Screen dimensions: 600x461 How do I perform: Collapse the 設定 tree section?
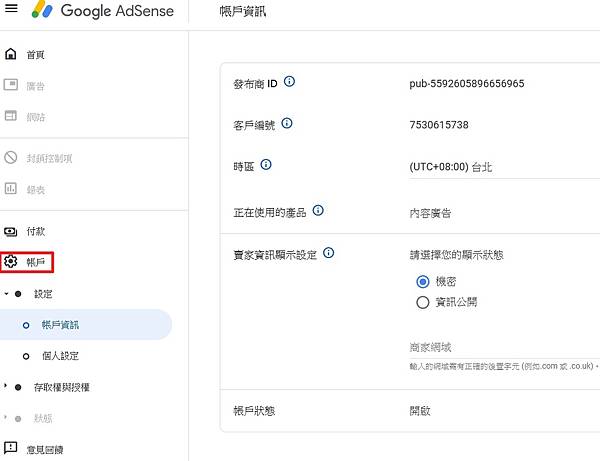point(5,294)
